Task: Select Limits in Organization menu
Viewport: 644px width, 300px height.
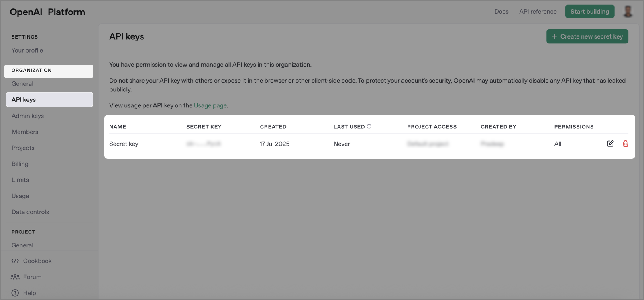Action: tap(20, 180)
